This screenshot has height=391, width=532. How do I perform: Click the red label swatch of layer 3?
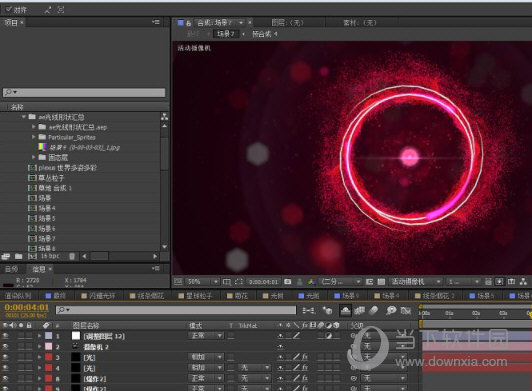(49, 357)
